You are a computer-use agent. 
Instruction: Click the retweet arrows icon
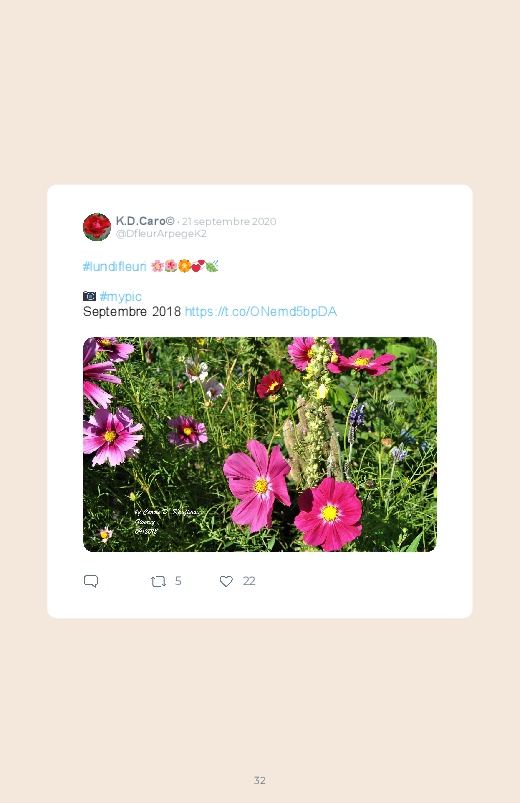coord(158,581)
